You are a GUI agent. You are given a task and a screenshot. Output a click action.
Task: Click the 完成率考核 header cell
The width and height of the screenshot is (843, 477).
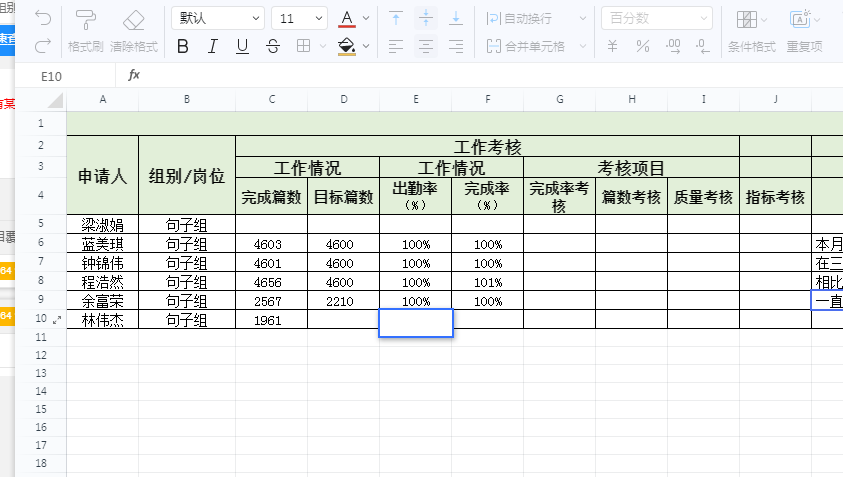click(x=559, y=196)
